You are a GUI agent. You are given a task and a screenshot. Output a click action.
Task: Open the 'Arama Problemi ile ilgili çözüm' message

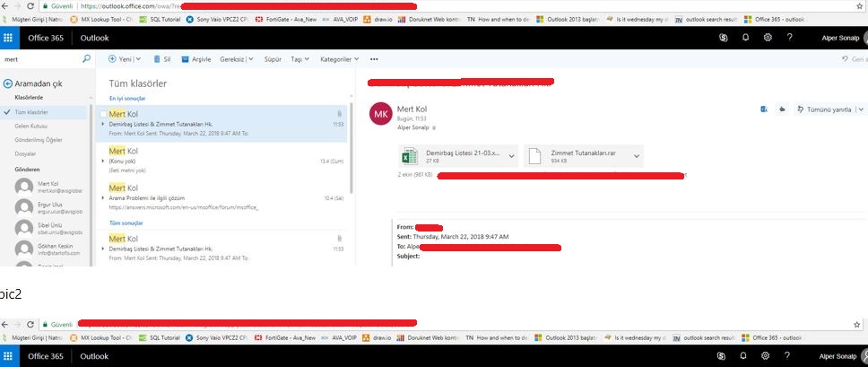pyautogui.click(x=221, y=197)
